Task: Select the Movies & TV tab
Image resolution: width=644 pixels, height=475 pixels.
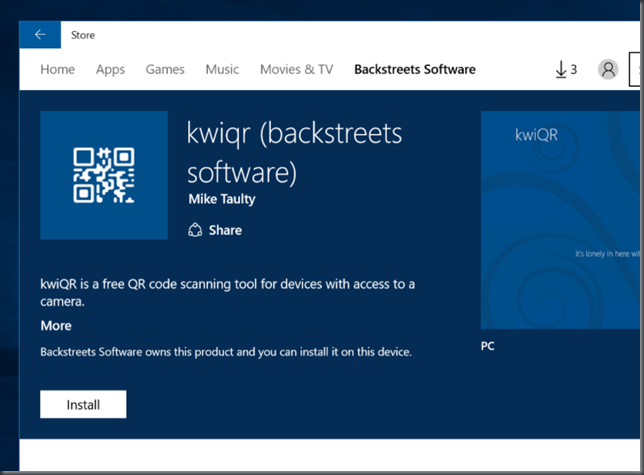Action: pos(297,69)
